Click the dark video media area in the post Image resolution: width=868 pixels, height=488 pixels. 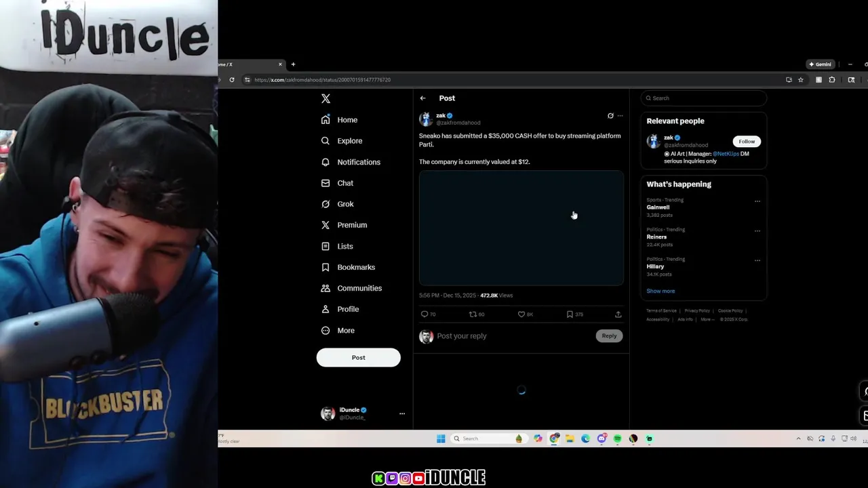[521, 228]
